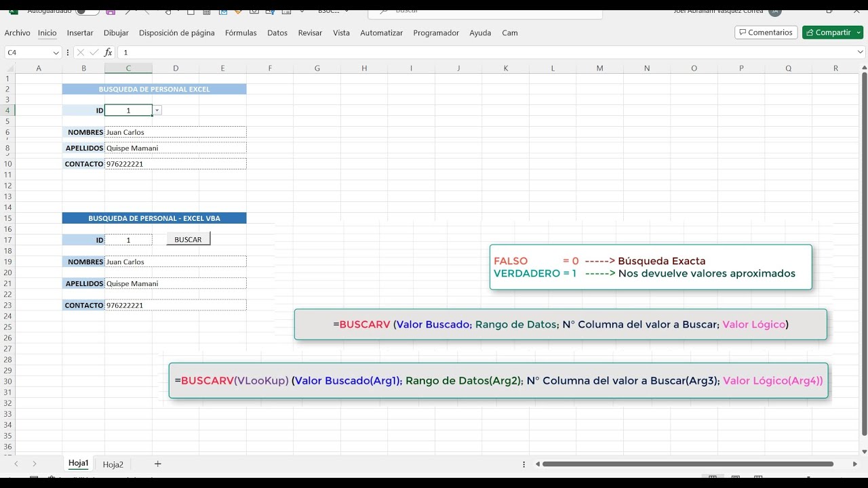The width and height of the screenshot is (868, 488).
Task: Open the Cam ribbon tab
Action: [x=510, y=33]
